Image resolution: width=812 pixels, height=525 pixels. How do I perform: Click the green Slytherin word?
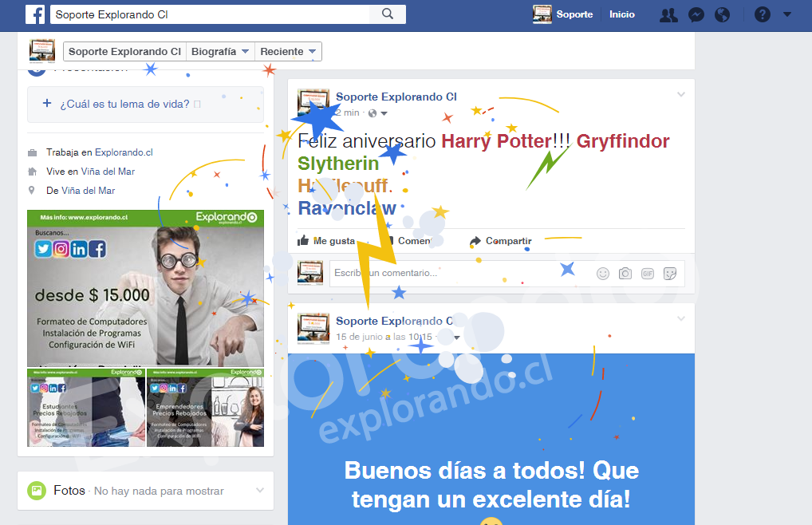click(338, 164)
